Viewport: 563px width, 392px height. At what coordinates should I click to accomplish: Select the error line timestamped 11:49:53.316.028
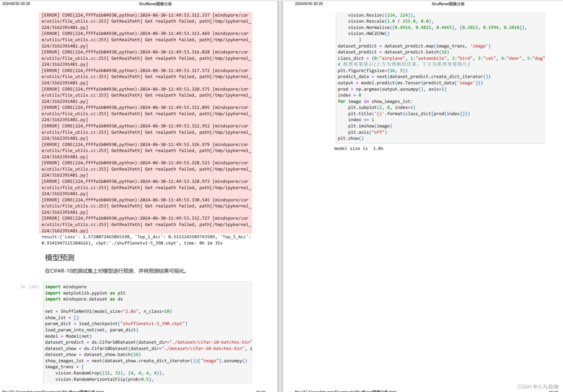coord(145,52)
